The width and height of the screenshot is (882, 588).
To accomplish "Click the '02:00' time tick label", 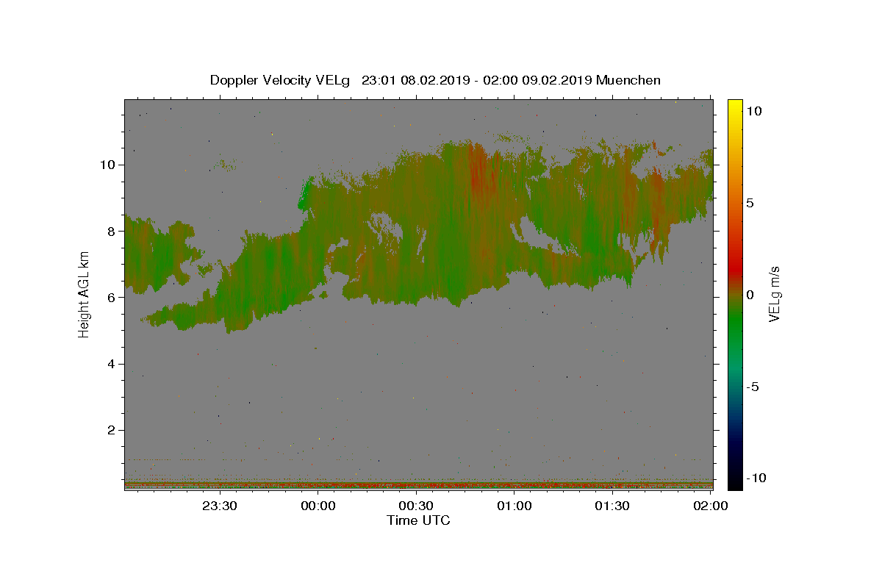I will (x=711, y=506).
